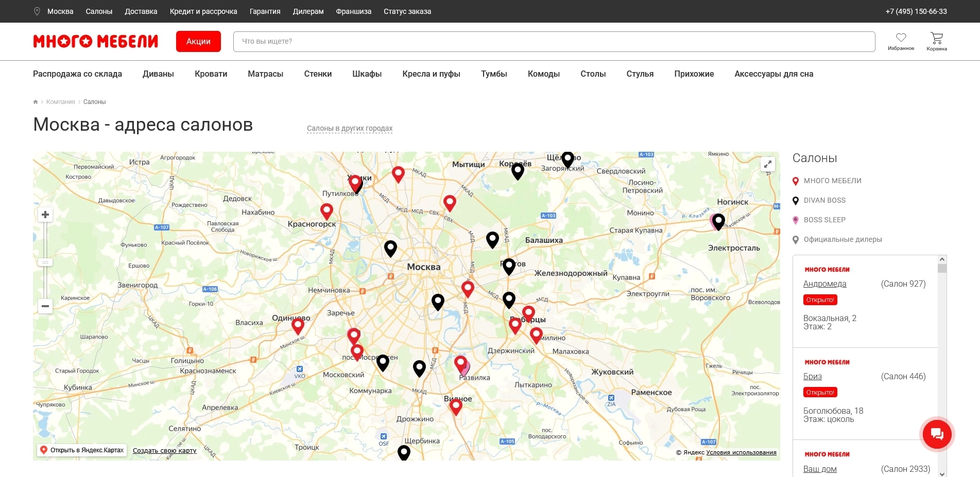This screenshot has width=980, height=477.
Task: Open the Избранное favorites heart icon
Action: 901,38
